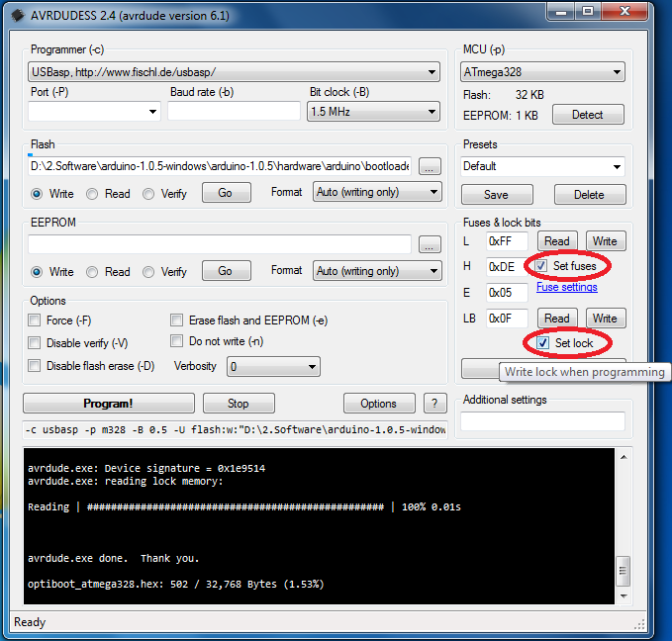The height and width of the screenshot is (641, 672).
Task: Click the Flash Go button
Action: pyautogui.click(x=227, y=193)
